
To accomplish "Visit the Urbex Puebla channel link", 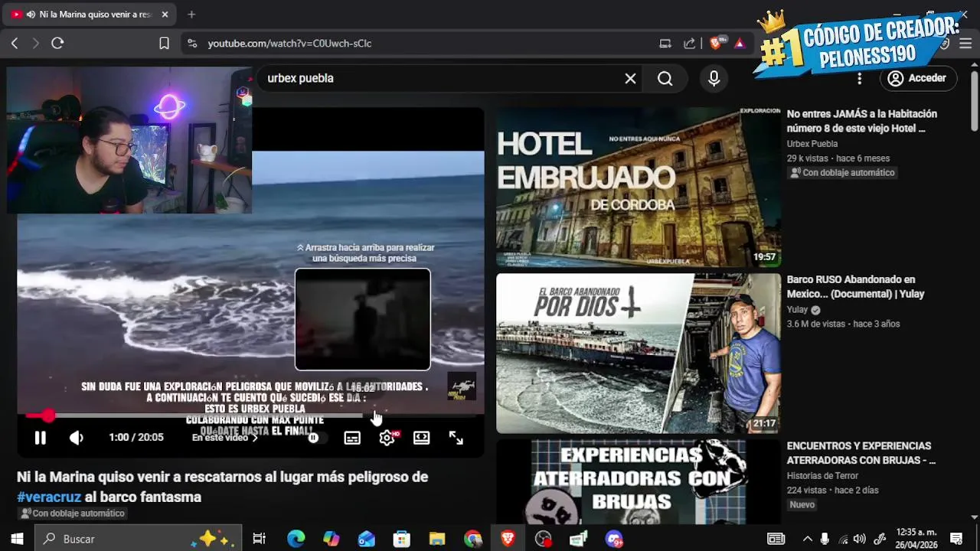I will (812, 144).
